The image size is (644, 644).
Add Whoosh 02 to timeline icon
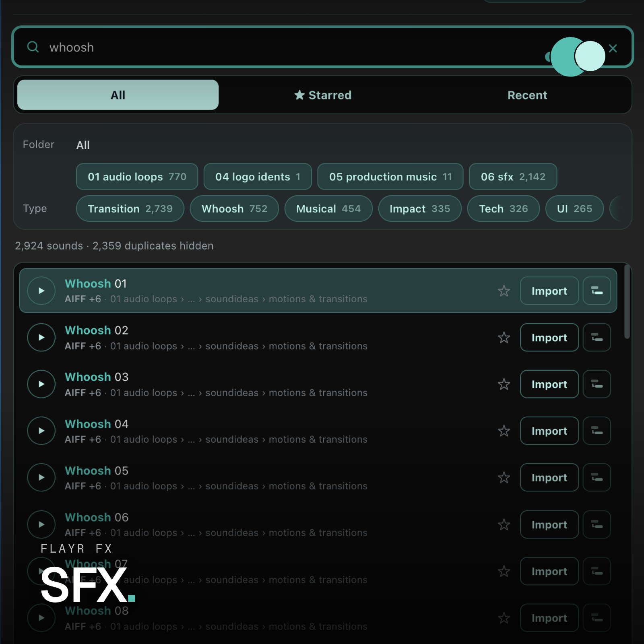tap(597, 337)
